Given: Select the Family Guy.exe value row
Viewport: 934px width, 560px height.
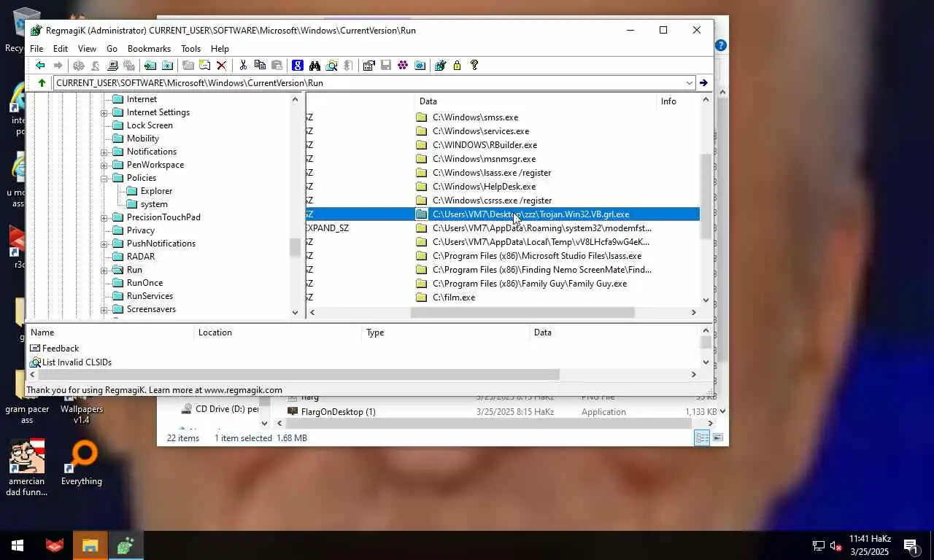Looking at the screenshot, I should coord(503,284).
